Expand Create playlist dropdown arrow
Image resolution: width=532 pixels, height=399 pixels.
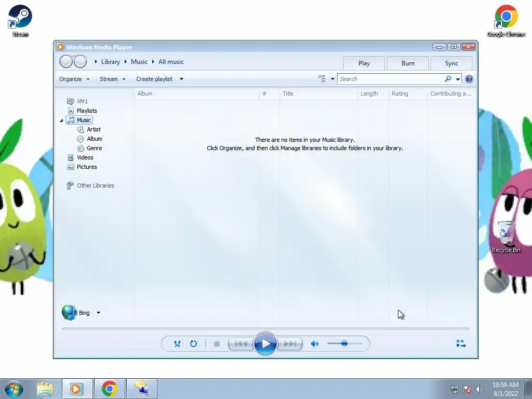click(x=181, y=79)
